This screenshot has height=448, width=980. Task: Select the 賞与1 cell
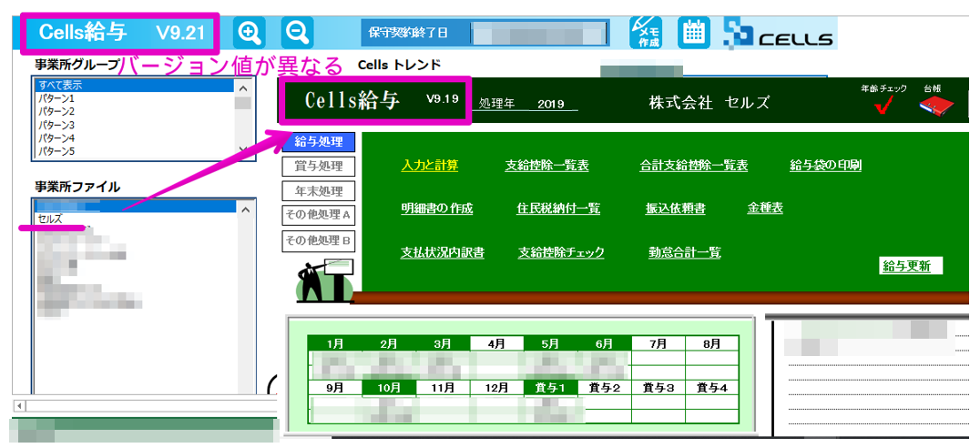[x=550, y=388]
